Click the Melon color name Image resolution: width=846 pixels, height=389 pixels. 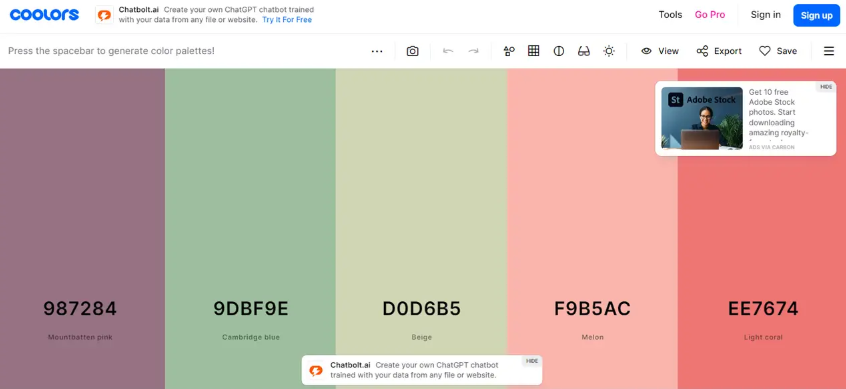(x=592, y=337)
